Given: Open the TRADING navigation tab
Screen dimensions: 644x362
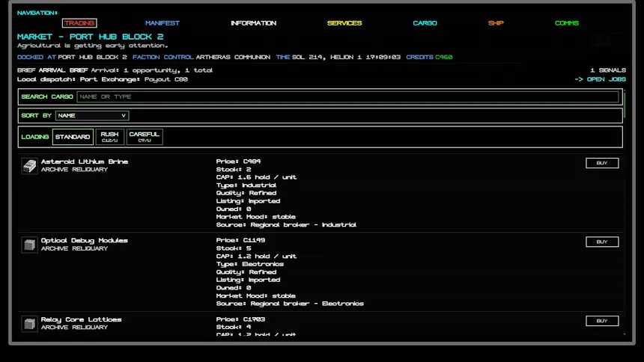Looking at the screenshot, I should 79,23.
